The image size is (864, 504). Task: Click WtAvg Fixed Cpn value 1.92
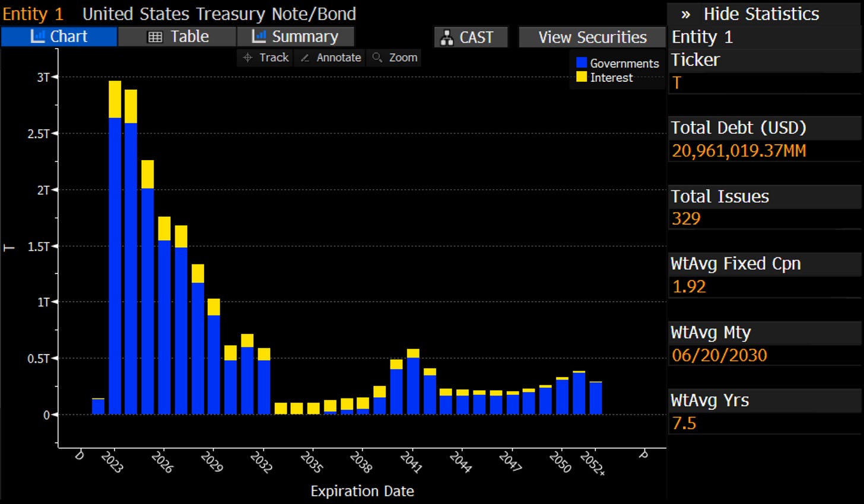click(x=689, y=287)
